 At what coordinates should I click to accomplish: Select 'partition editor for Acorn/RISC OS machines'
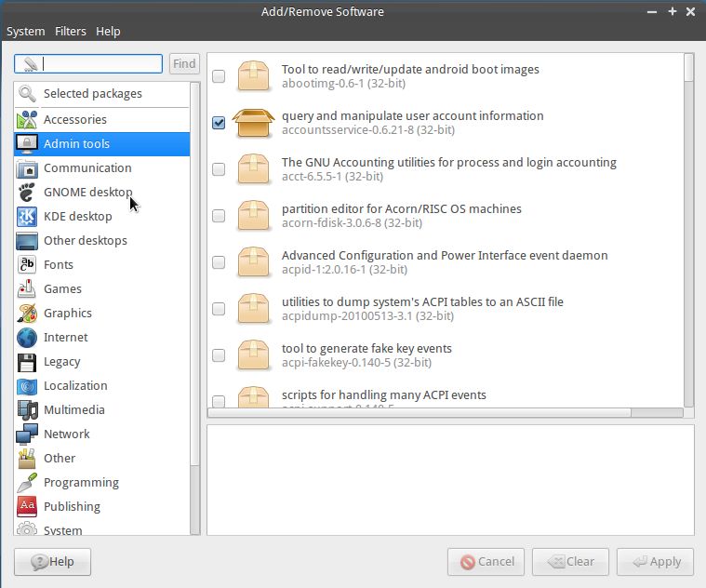click(402, 209)
